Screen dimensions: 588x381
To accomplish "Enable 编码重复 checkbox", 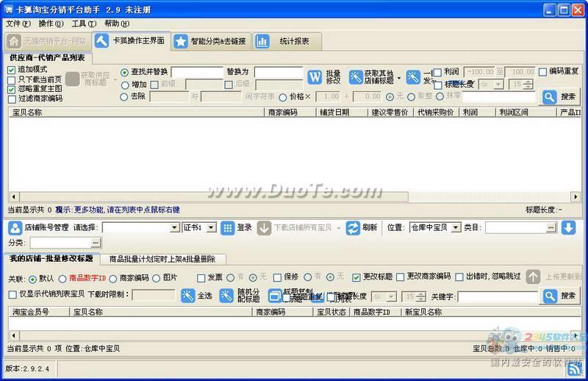I will coord(542,71).
